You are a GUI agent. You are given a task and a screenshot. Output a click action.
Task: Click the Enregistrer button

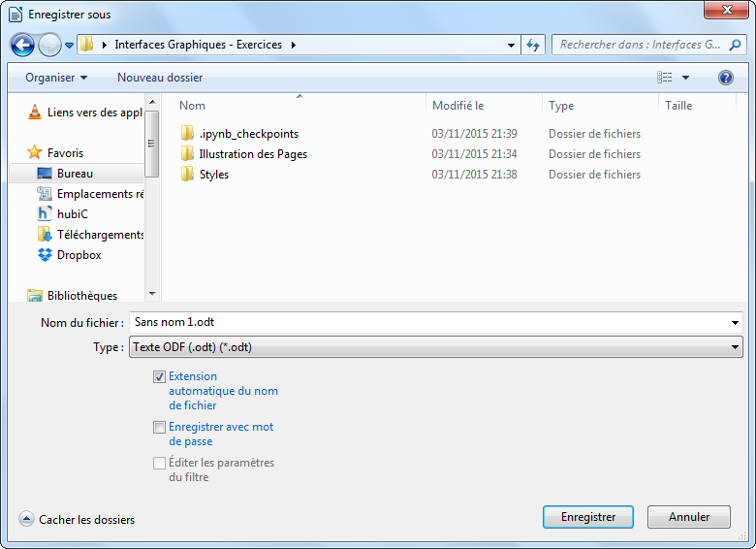pos(587,517)
